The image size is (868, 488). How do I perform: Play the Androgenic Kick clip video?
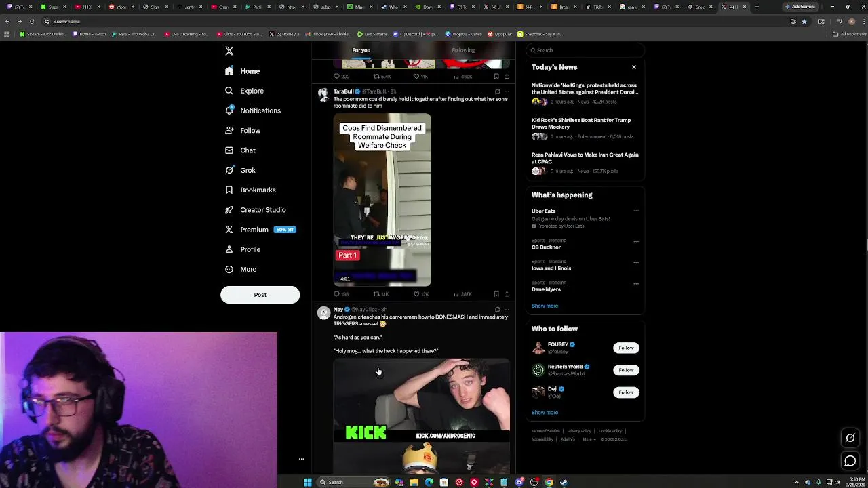pos(421,415)
